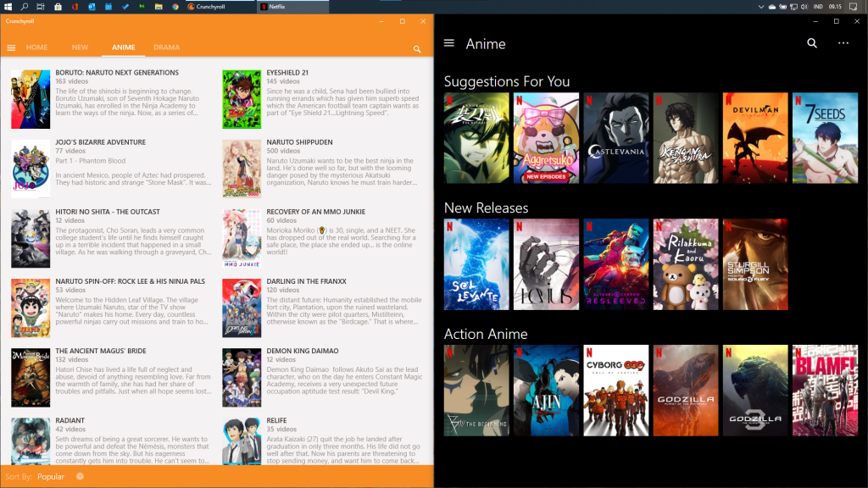Image resolution: width=868 pixels, height=488 pixels.
Task: Switch to the HOME tab in Crunchyroll
Action: point(36,47)
